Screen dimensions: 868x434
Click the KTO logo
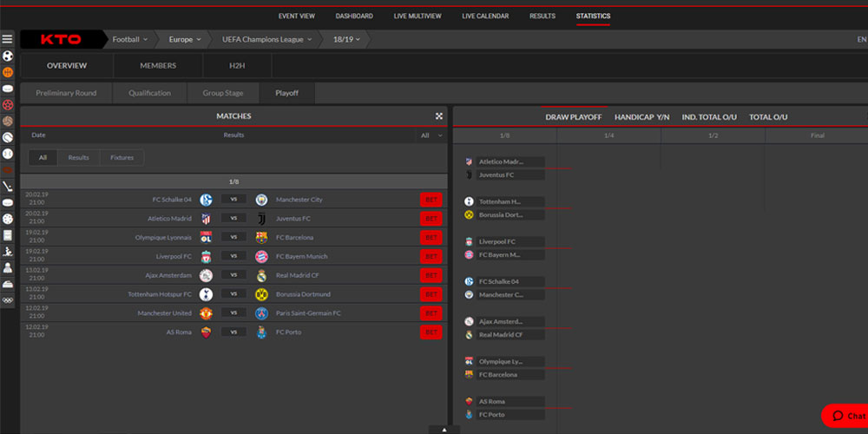(62, 40)
